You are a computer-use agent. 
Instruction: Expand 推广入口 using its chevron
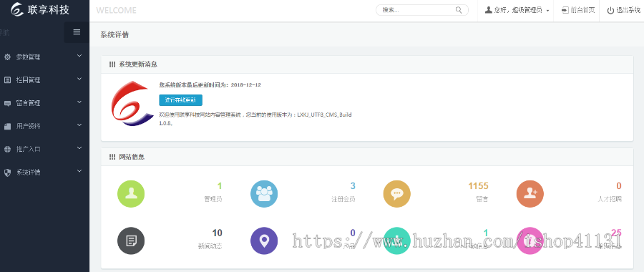click(x=79, y=147)
